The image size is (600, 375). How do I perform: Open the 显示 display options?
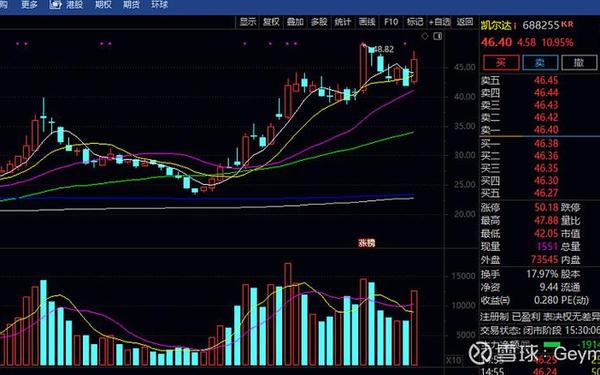248,22
